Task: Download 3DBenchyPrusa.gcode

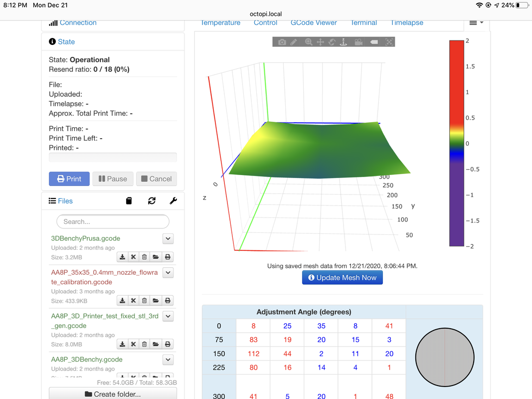Action: click(123, 257)
